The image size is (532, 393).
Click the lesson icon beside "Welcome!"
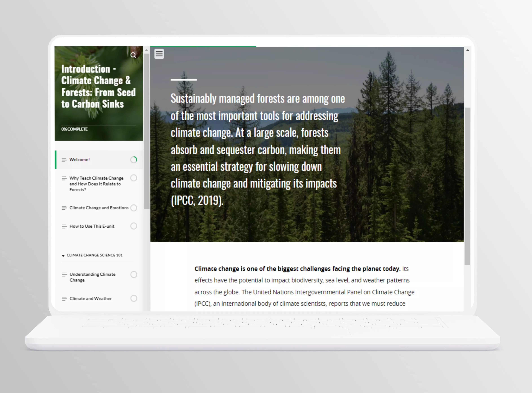(64, 160)
